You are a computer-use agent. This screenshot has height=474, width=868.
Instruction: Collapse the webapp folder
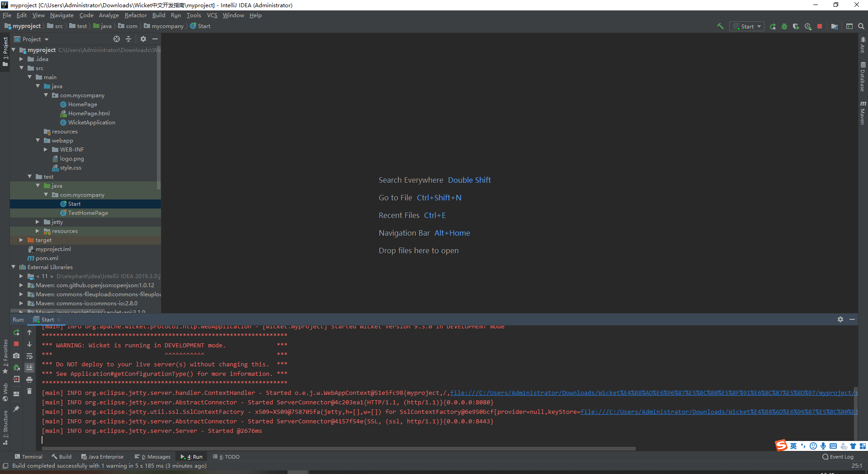pos(38,140)
